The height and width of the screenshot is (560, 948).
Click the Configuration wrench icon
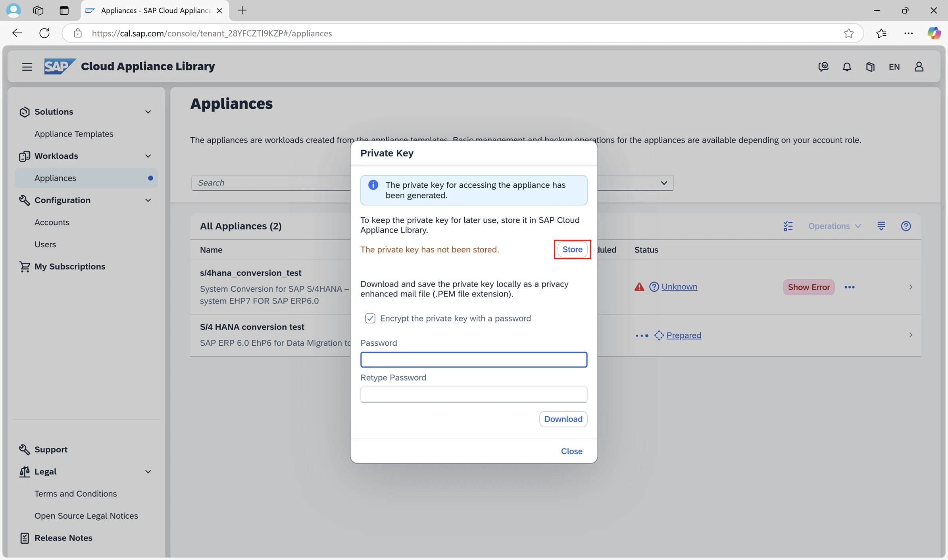point(25,200)
